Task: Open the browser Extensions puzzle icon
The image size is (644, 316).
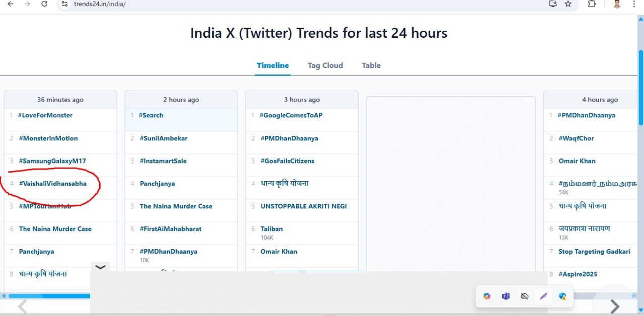Action: (x=592, y=4)
